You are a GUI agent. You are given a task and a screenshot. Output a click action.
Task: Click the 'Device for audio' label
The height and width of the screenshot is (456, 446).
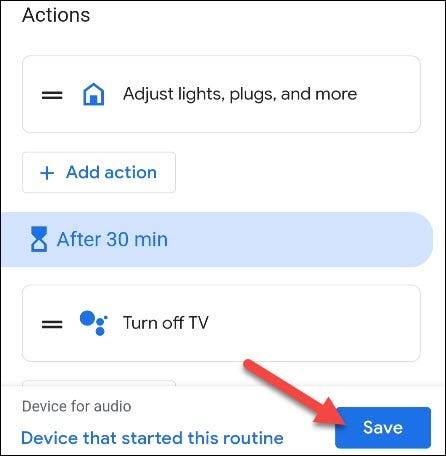click(x=76, y=406)
